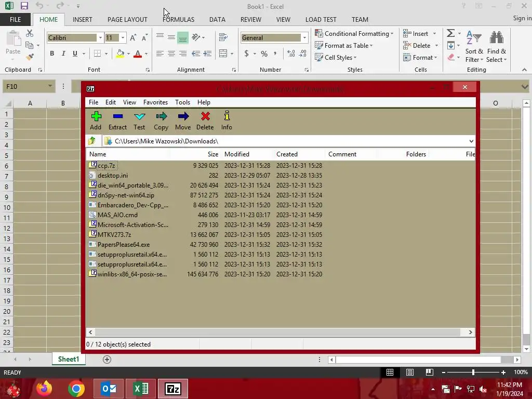This screenshot has width=532, height=399.
Task: Open the Excel Name Box dropdown
Action: tap(50, 86)
